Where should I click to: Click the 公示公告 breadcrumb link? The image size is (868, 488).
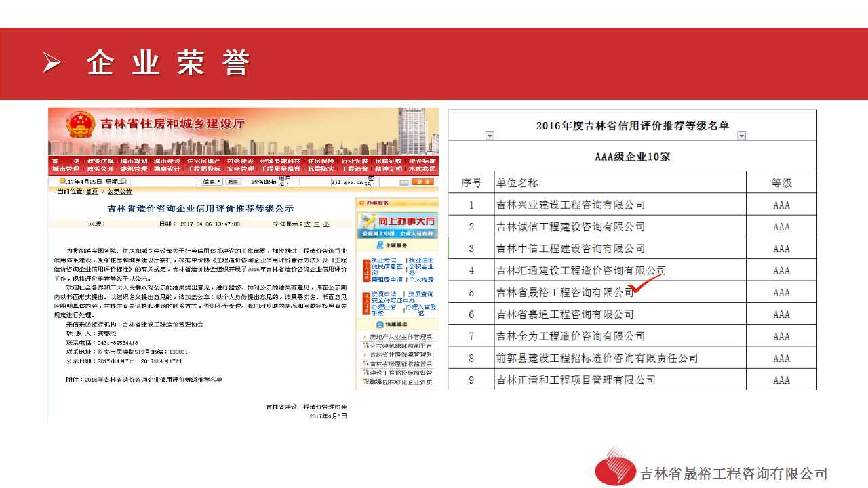pyautogui.click(x=119, y=192)
